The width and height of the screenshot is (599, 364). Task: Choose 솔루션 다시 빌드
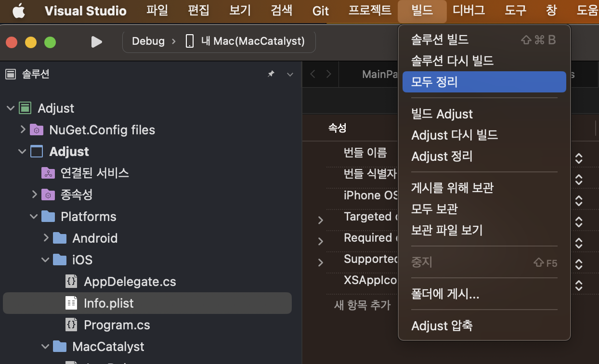click(484, 61)
